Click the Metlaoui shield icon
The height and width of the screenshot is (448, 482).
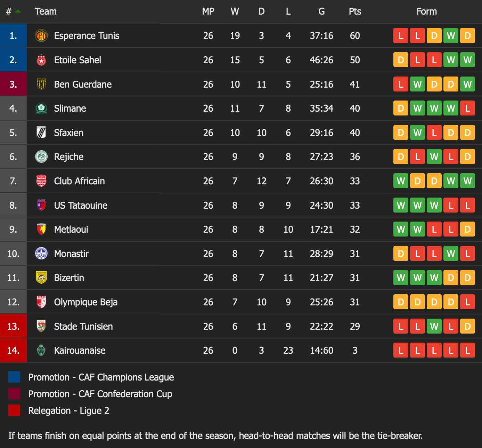(41, 229)
